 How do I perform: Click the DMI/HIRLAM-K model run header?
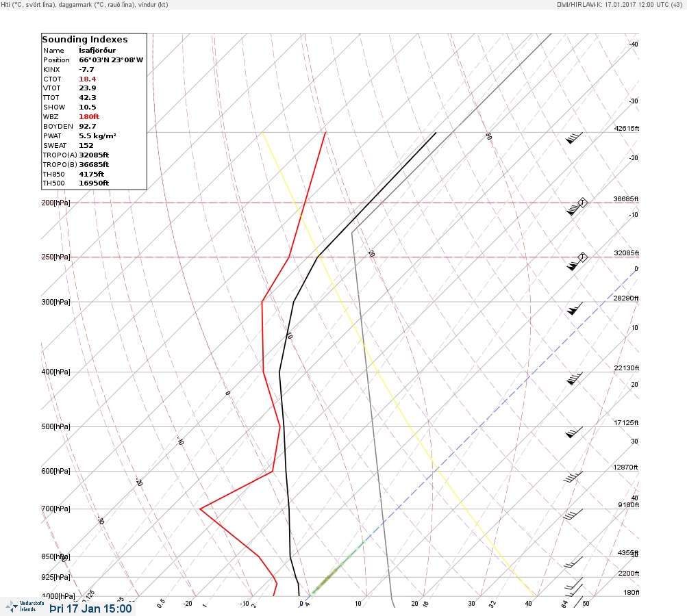click(619, 4)
